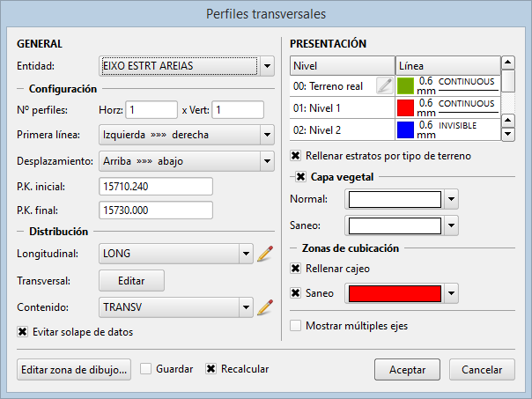
Task: Check the Guardar checkbox
Action: point(146,369)
